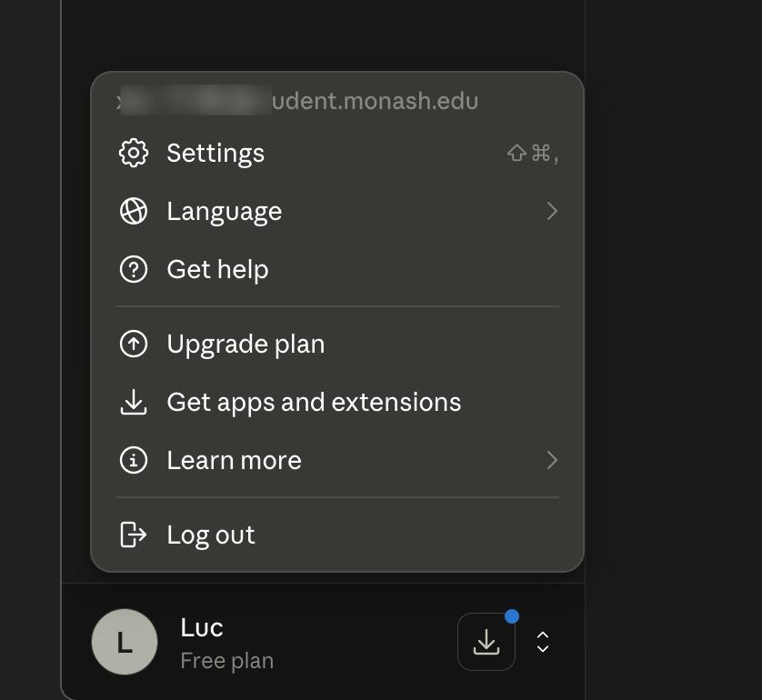Open Get apps and extensions
This screenshot has height=700, width=762.
tap(337, 402)
